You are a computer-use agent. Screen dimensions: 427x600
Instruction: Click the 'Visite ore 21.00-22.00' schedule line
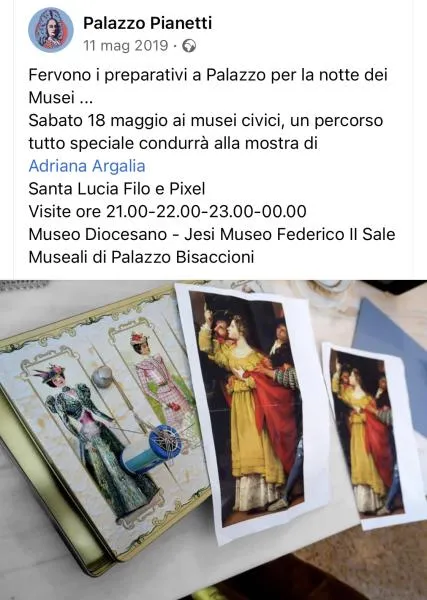pyautogui.click(x=168, y=211)
